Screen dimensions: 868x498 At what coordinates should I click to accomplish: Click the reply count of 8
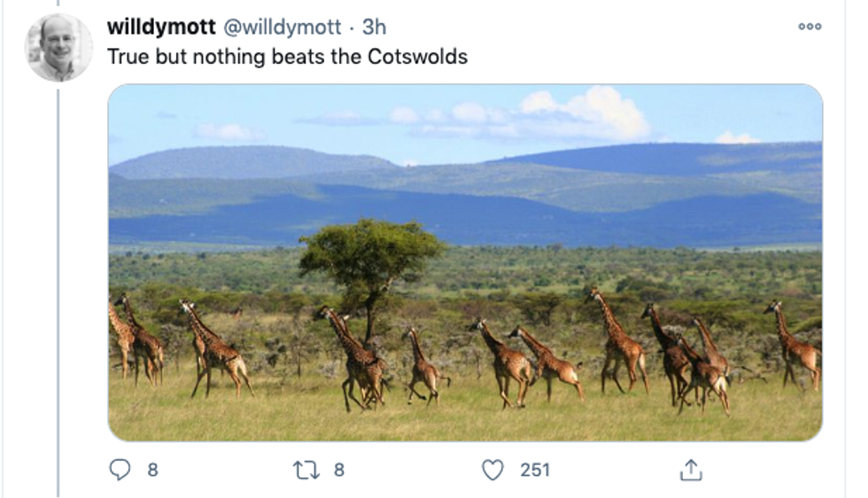[x=152, y=470]
